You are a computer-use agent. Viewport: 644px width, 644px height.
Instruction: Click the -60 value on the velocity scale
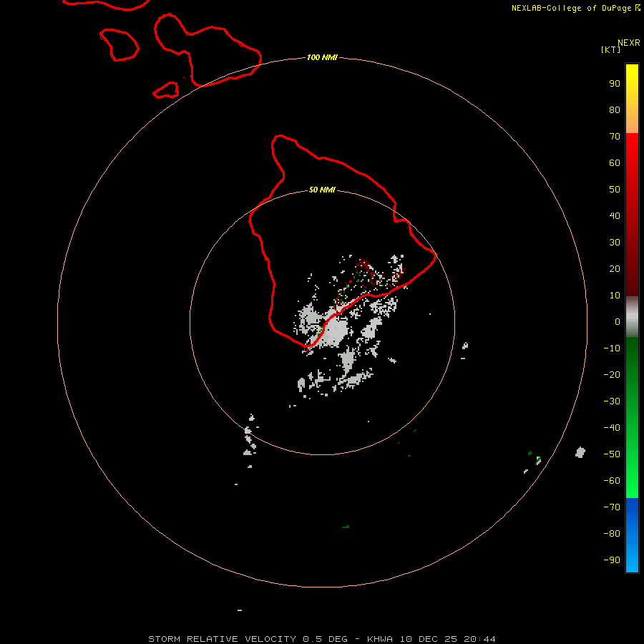pyautogui.click(x=612, y=481)
